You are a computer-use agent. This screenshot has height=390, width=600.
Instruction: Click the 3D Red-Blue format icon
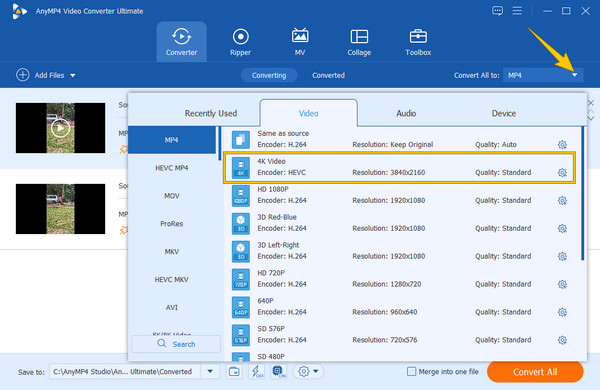[x=241, y=224]
